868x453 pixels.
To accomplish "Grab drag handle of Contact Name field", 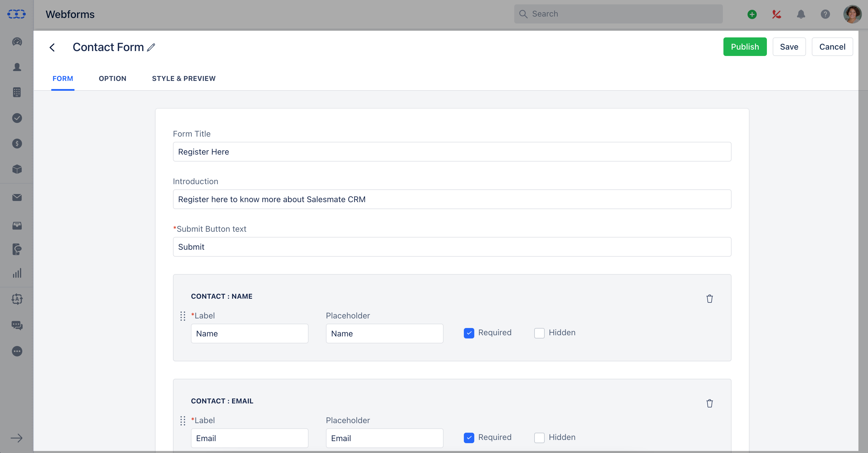I will (183, 316).
